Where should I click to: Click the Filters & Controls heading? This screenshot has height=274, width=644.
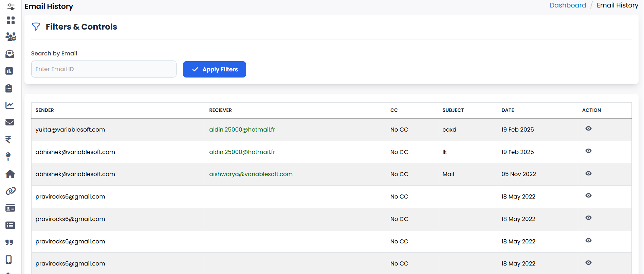click(81, 27)
